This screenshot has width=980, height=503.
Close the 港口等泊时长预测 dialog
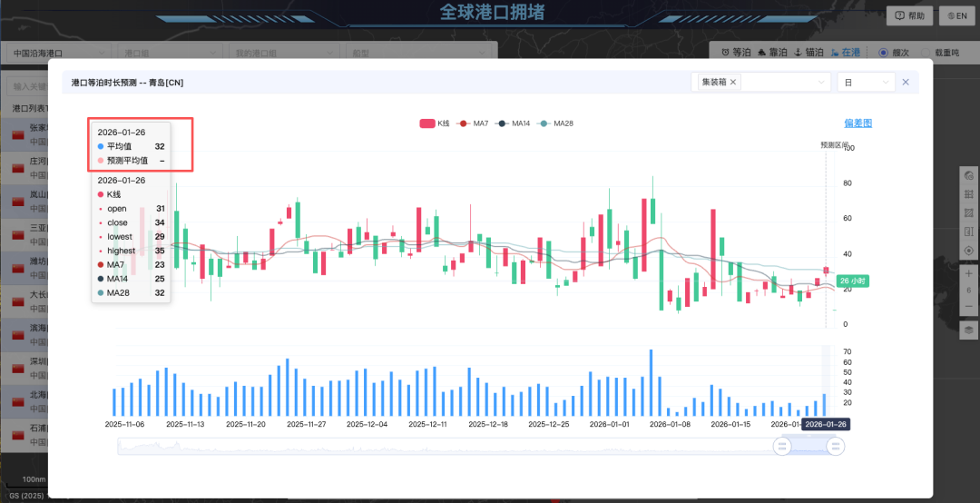[905, 83]
